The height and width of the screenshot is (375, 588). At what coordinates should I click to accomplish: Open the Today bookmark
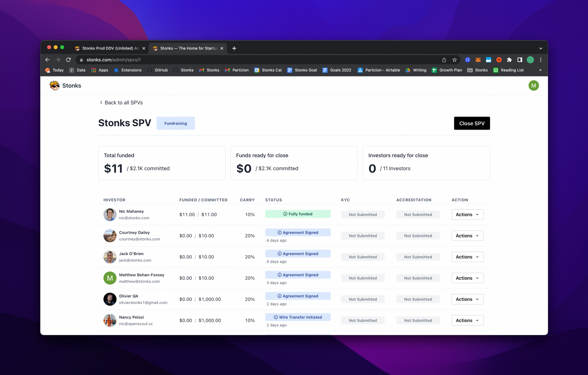tap(54, 70)
